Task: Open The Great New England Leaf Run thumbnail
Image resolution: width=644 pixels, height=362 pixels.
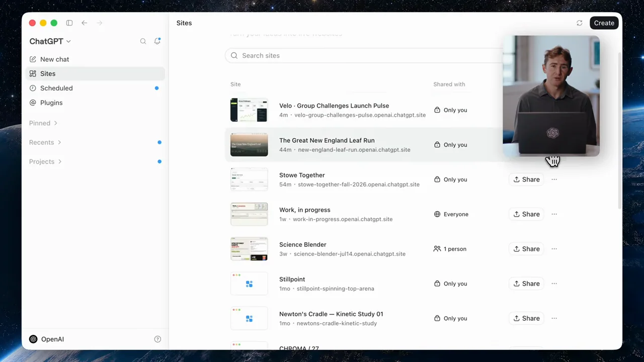Action: coord(249,145)
